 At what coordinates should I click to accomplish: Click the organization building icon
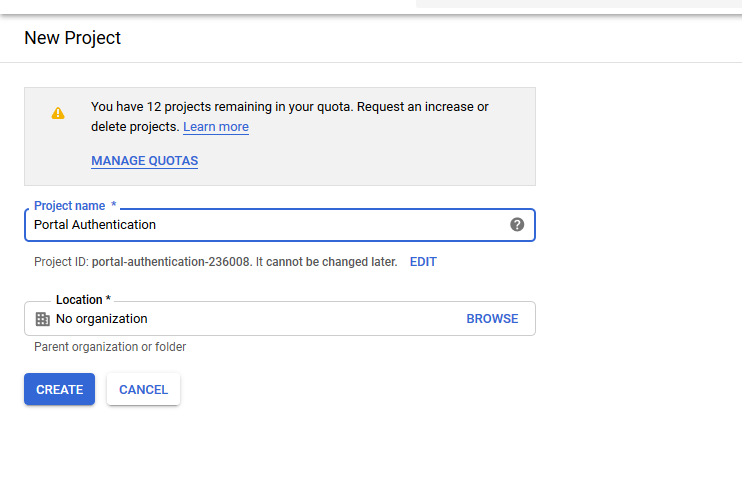point(43,319)
